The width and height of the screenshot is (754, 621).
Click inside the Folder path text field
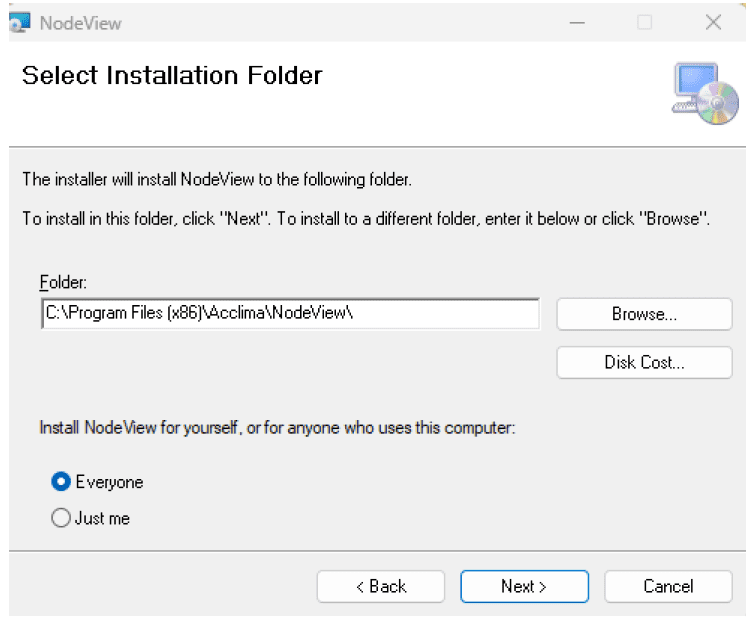(x=290, y=314)
